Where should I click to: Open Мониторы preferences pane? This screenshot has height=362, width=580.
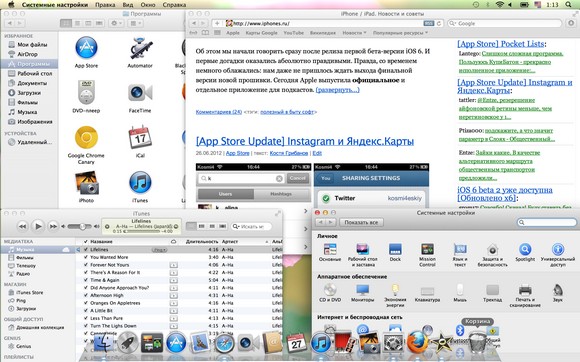(362, 290)
